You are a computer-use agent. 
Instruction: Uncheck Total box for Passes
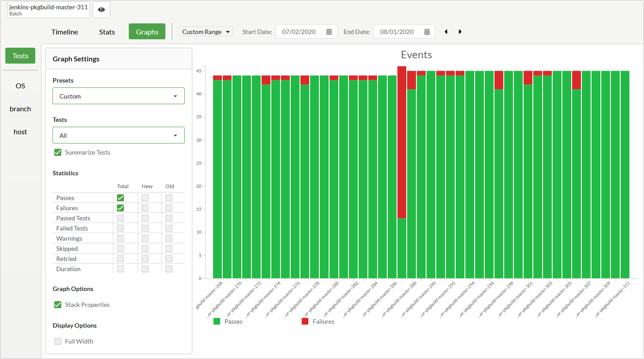click(120, 198)
